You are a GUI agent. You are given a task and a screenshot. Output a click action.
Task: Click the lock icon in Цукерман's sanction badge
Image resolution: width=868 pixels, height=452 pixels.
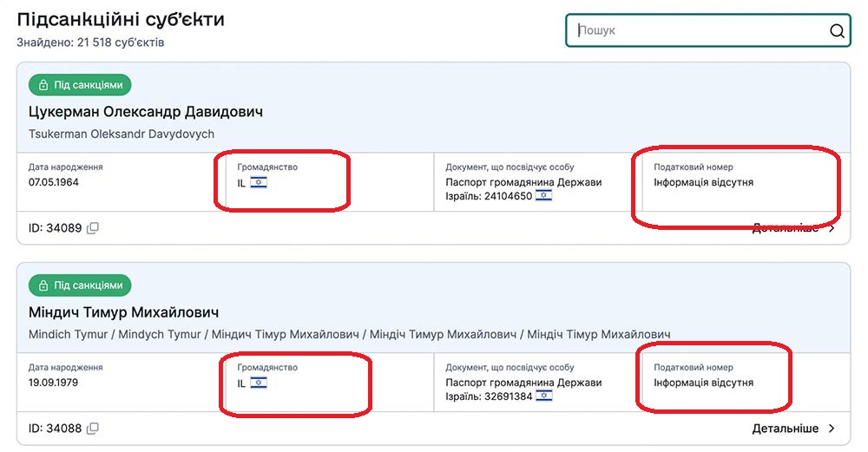44,85
